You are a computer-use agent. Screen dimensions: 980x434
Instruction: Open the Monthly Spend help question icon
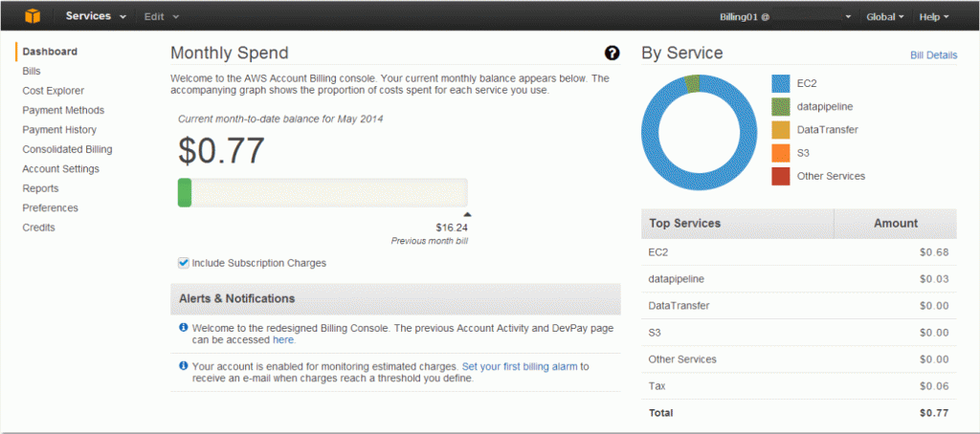(x=612, y=54)
